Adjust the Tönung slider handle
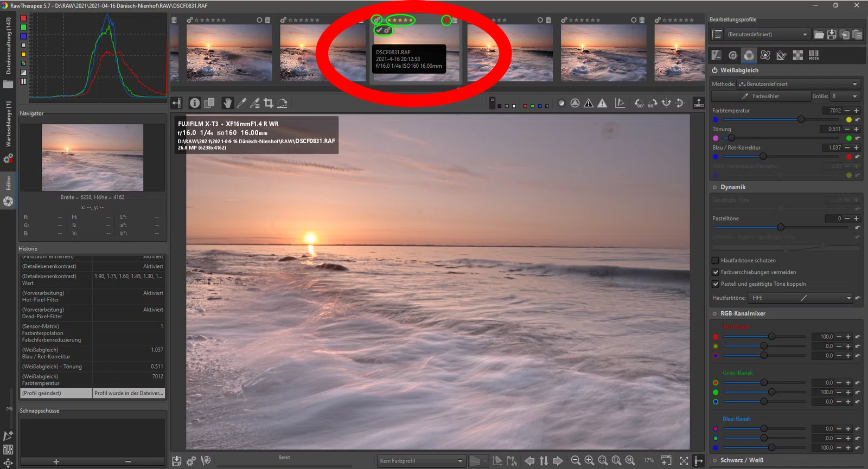This screenshot has width=868, height=469. point(731,138)
